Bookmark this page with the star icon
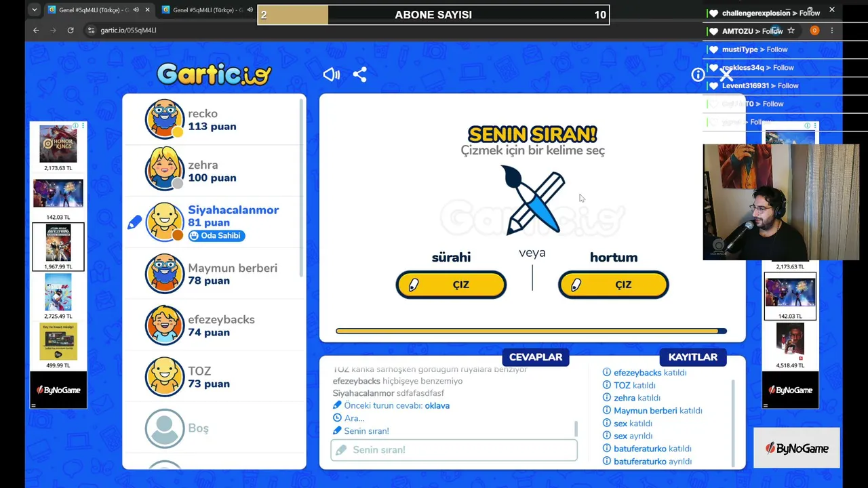The height and width of the screenshot is (488, 868). pyautogui.click(x=791, y=30)
